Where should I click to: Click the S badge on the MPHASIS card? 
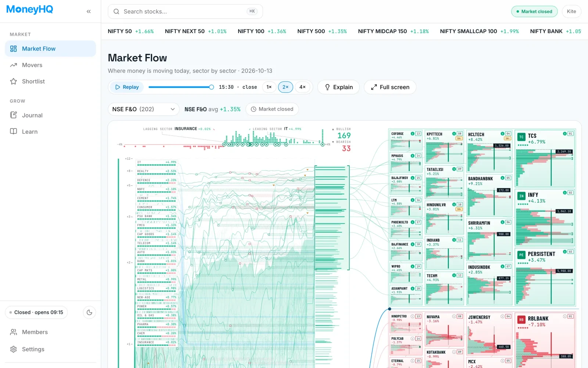[413, 156]
